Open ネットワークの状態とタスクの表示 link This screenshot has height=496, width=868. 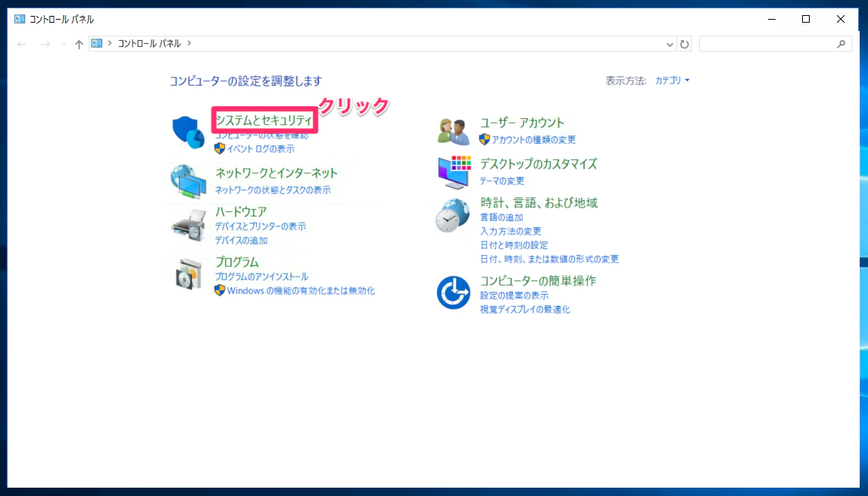pyautogui.click(x=273, y=190)
